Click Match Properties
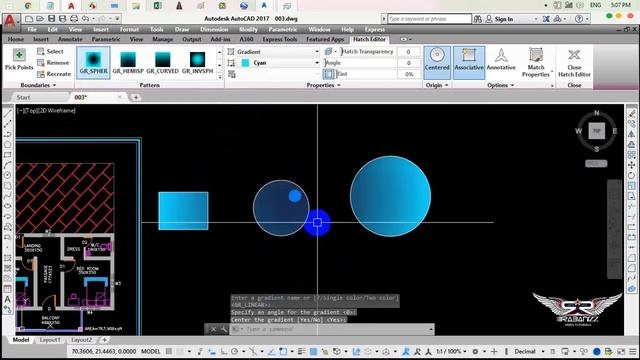The image size is (640, 360). (x=536, y=62)
